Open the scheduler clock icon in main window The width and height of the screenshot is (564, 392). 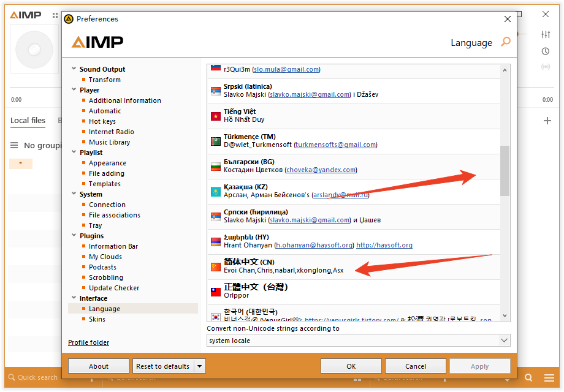545,51
